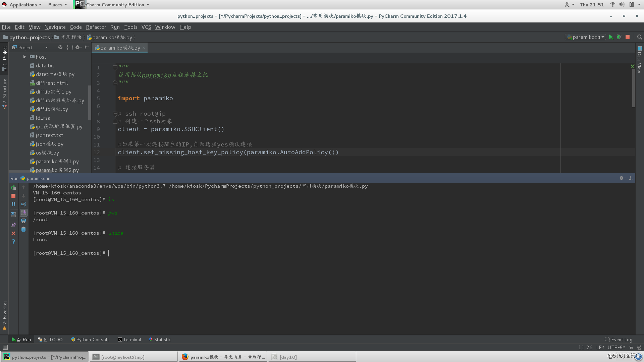Viewport: 644px width, 362px height.
Task: Click the Stop button in toolbar
Action: click(x=628, y=37)
